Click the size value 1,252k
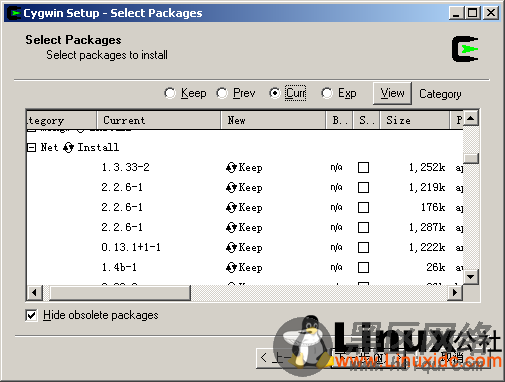 point(427,167)
